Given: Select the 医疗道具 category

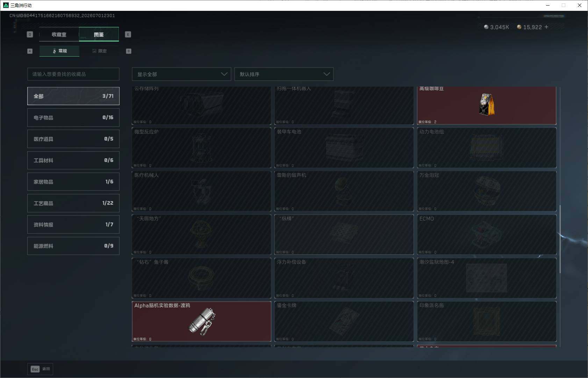Looking at the screenshot, I should point(73,139).
